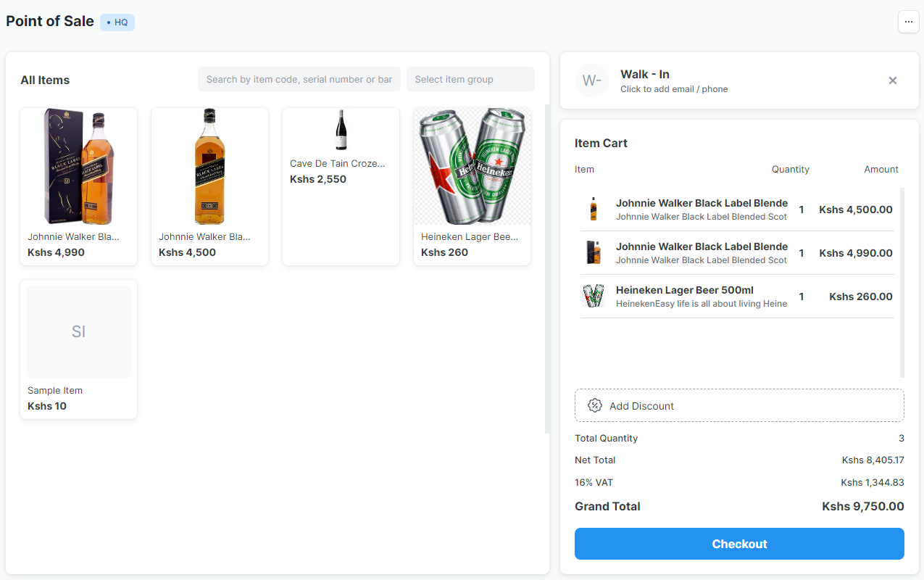The image size is (924, 580).
Task: Add Sample Item to cart
Action: 78,349
